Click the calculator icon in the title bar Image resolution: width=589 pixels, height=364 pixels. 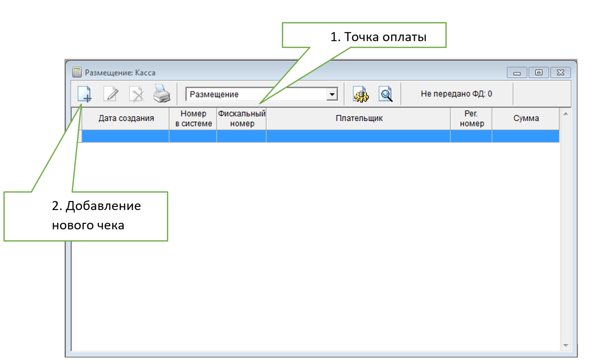pyautogui.click(x=78, y=73)
